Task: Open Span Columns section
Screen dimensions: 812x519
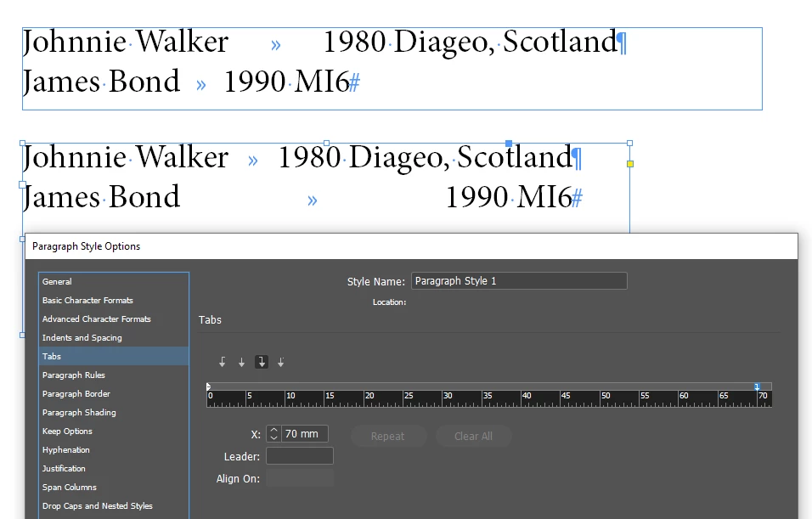Action: (114, 487)
